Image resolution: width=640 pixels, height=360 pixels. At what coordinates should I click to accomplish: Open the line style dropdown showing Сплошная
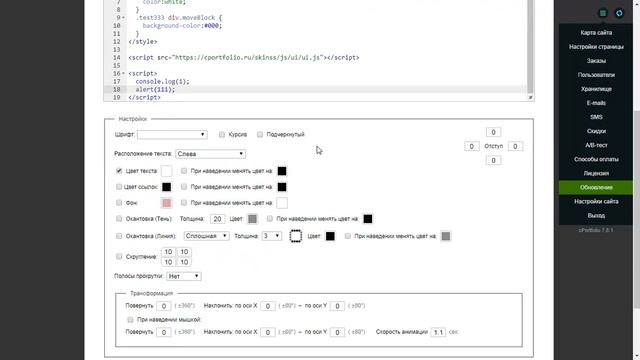(x=207, y=236)
